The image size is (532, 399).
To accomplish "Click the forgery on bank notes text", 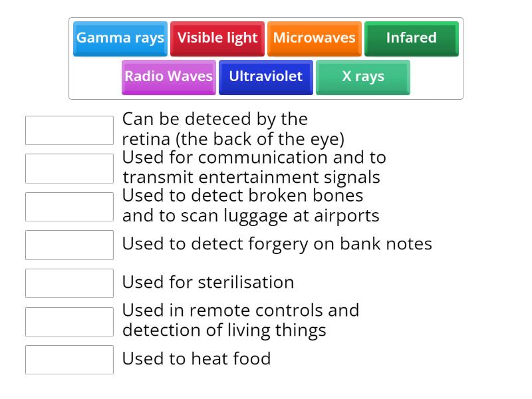I will tap(277, 244).
